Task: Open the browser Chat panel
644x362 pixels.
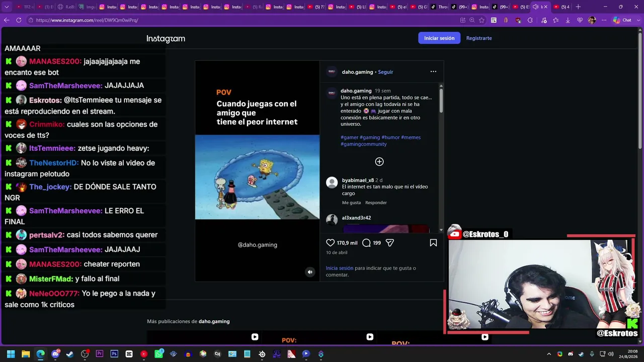Action: coord(622,20)
